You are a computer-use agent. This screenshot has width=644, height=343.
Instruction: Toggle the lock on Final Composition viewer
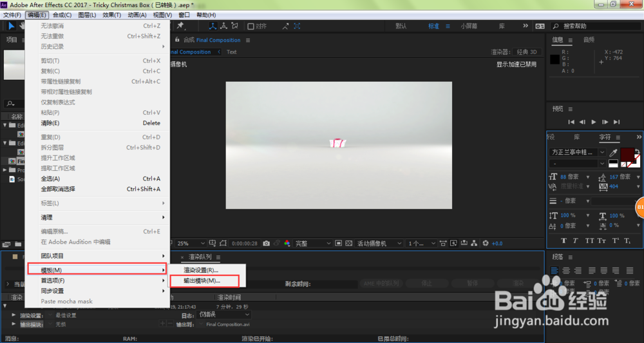click(177, 40)
